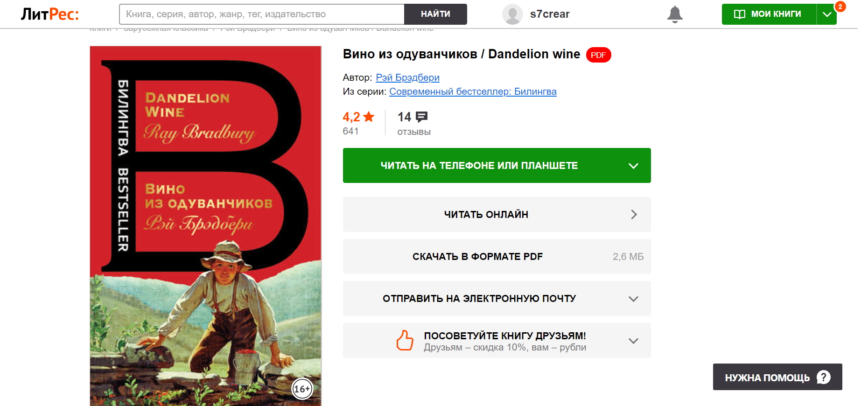Open series link Современный бестселлер: Билингва

(x=473, y=91)
